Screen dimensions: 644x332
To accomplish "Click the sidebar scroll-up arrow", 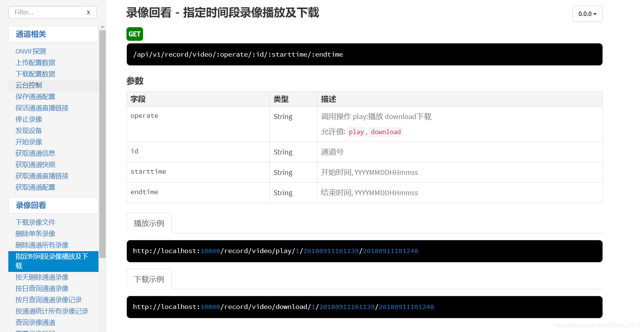I will pyautogui.click(x=102, y=27).
